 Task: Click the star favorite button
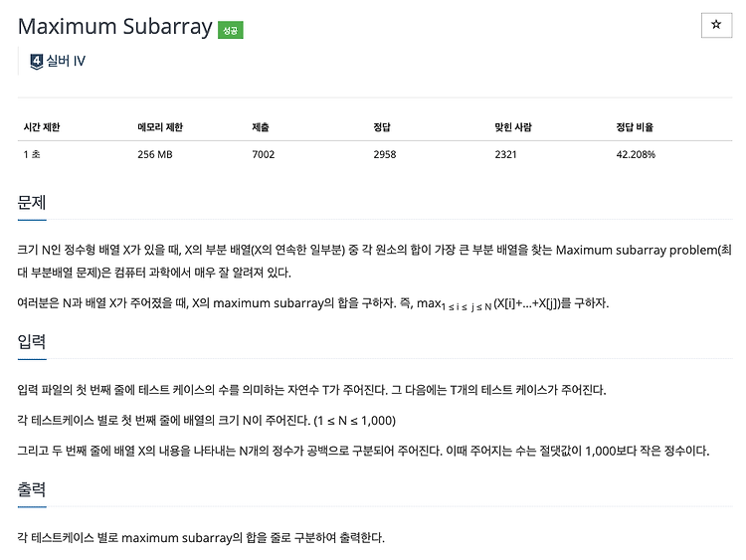click(x=716, y=25)
